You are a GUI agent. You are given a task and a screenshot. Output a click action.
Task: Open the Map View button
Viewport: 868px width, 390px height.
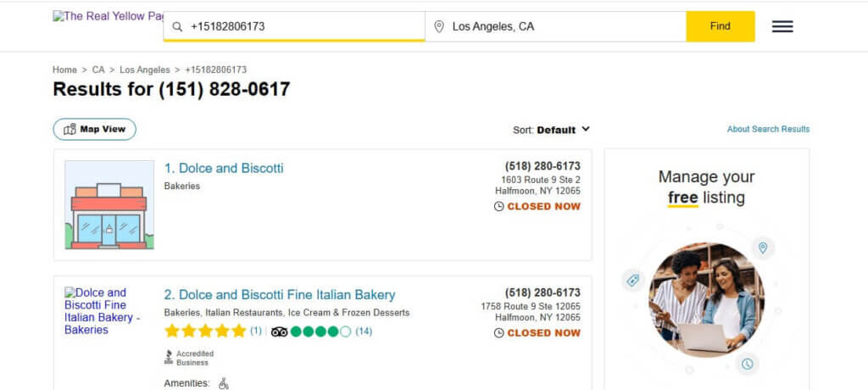pos(95,129)
